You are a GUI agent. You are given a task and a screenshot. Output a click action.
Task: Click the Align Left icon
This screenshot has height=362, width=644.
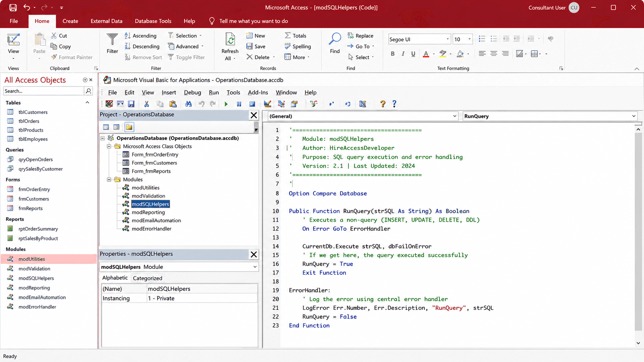point(482,54)
